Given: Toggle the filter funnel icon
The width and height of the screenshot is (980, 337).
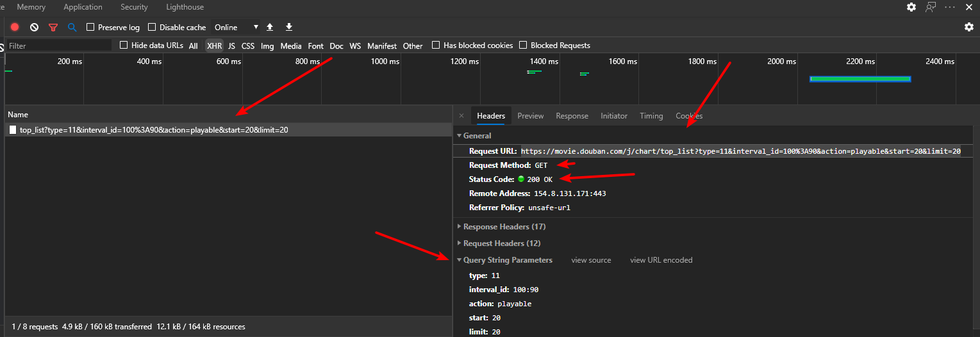Looking at the screenshot, I should tap(53, 28).
